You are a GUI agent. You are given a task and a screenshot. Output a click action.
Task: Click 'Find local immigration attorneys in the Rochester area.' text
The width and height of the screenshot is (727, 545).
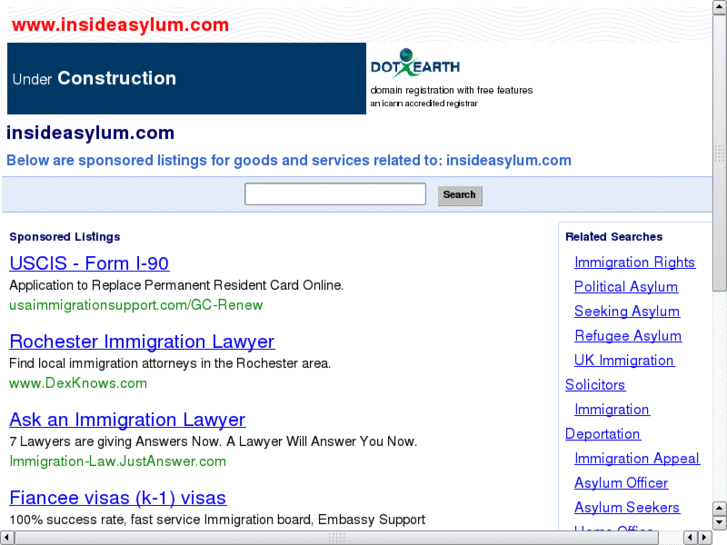point(170,363)
